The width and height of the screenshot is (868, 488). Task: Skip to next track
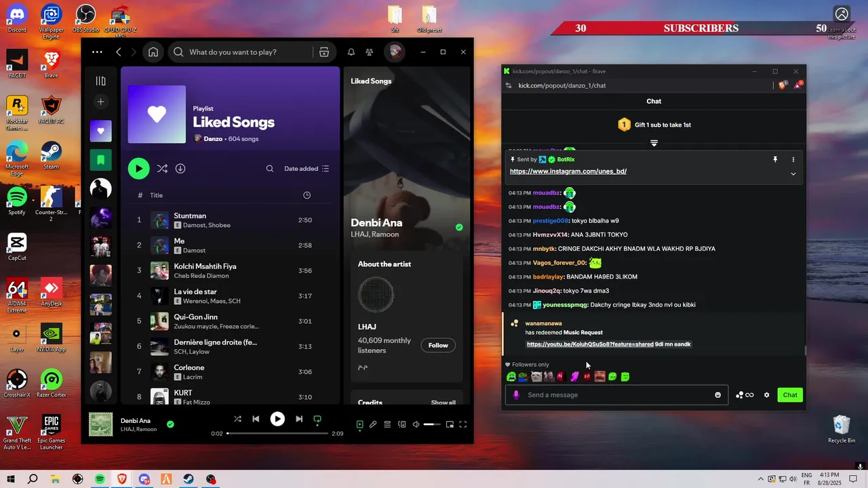click(x=299, y=420)
